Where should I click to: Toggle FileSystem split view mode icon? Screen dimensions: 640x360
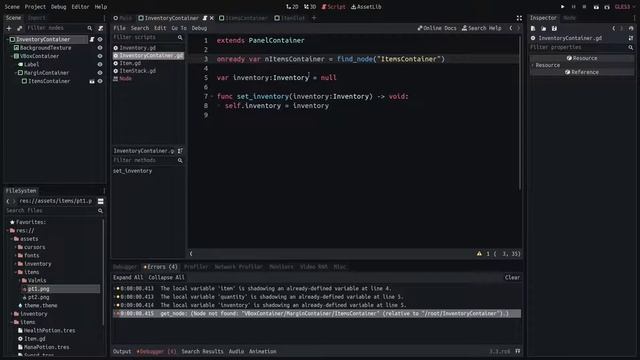tap(100, 201)
